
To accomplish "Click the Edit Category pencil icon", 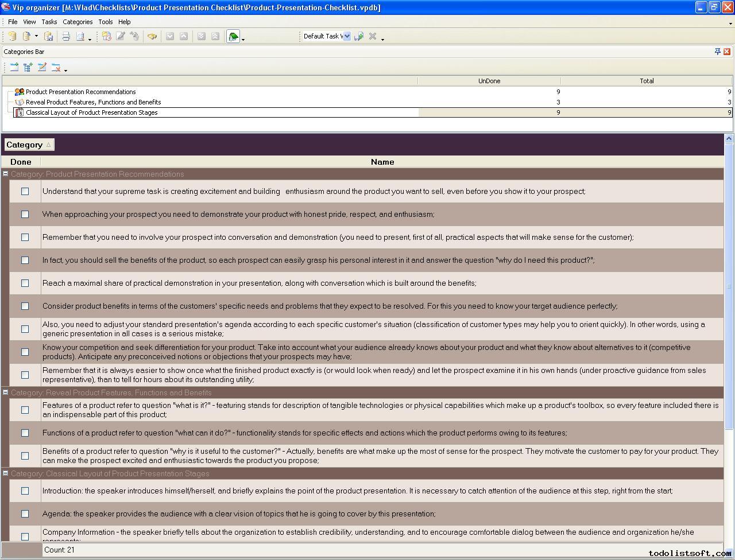I will coord(42,67).
